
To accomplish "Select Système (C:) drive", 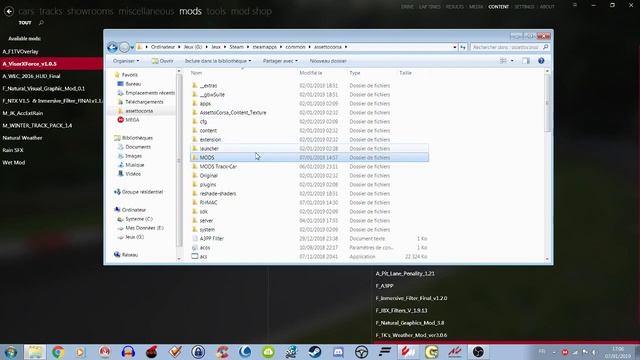I will pyautogui.click(x=135, y=219).
